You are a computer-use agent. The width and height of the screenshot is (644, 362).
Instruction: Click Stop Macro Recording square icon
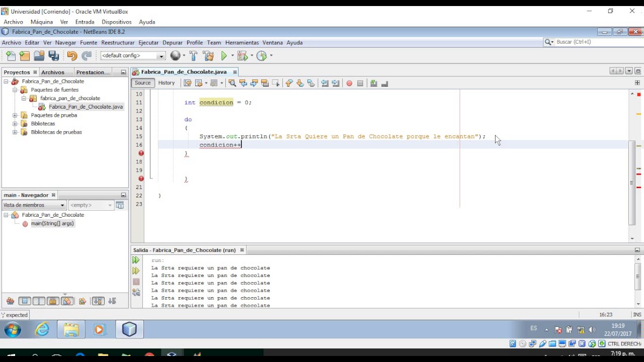[360, 83]
